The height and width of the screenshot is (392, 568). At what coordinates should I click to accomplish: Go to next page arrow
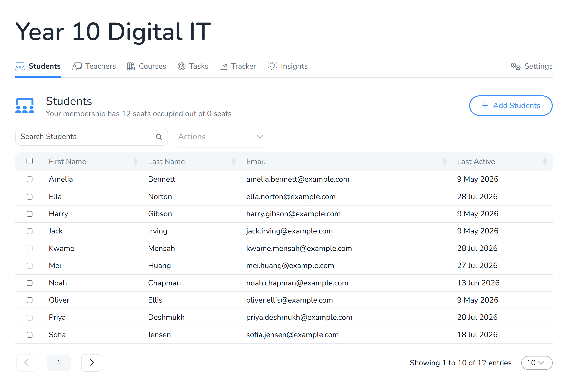[92, 363]
